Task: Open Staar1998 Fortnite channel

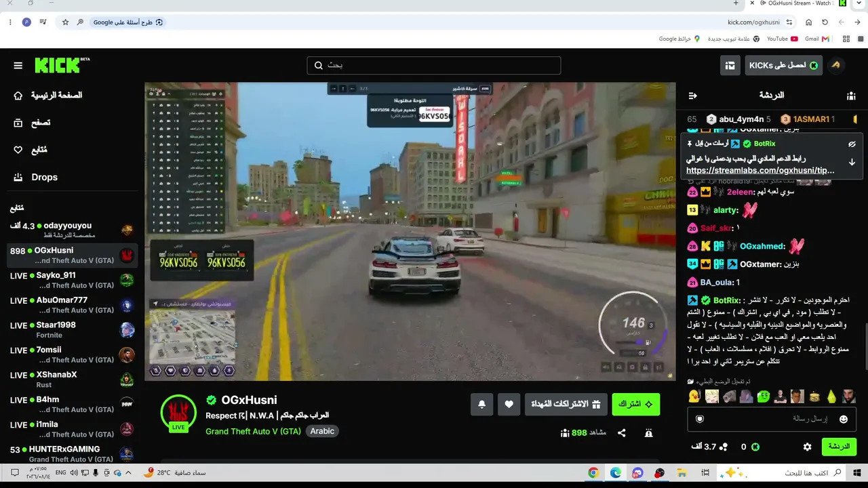Action: click(72, 329)
